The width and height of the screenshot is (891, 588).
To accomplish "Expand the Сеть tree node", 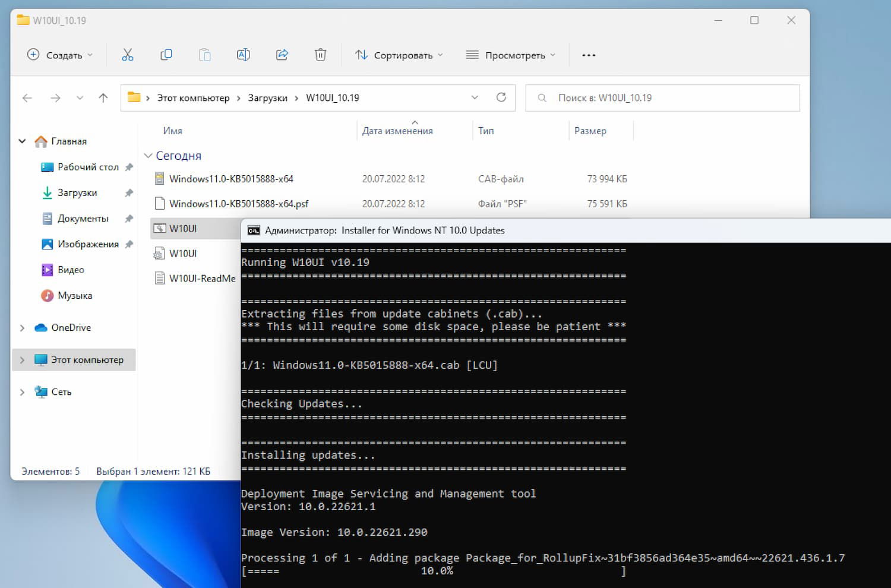I will click(x=22, y=392).
